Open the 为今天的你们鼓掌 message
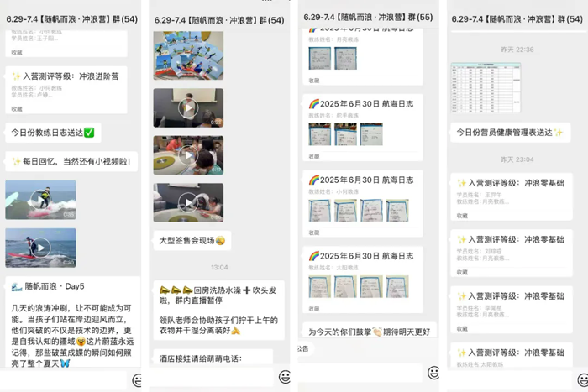 (x=368, y=332)
